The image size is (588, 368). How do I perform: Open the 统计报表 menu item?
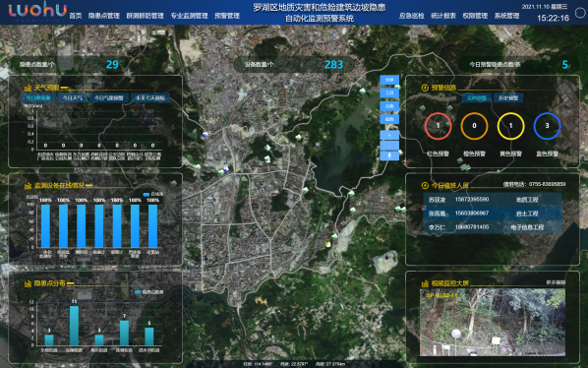[443, 16]
